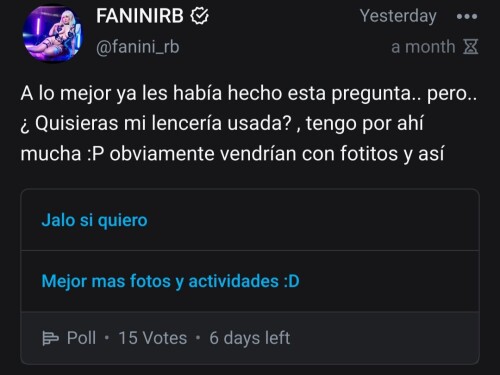Open the @fanini_rb handle link
This screenshot has height=375, width=500.
pyautogui.click(x=138, y=47)
